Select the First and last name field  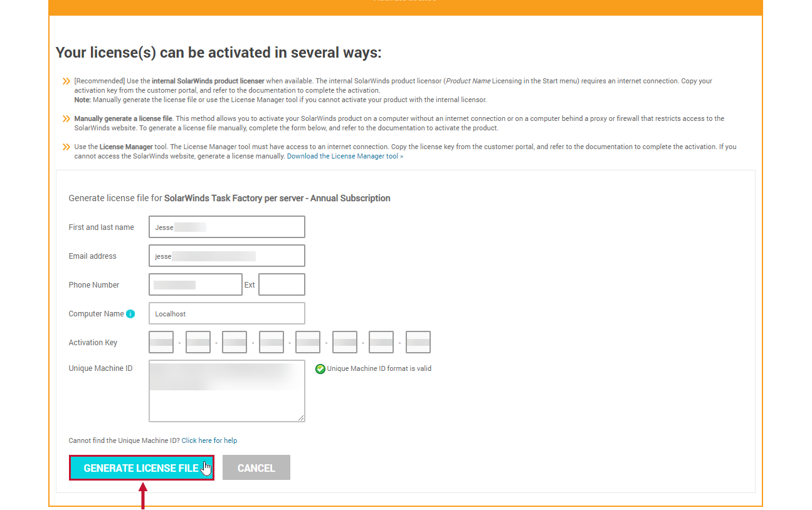coord(226,227)
